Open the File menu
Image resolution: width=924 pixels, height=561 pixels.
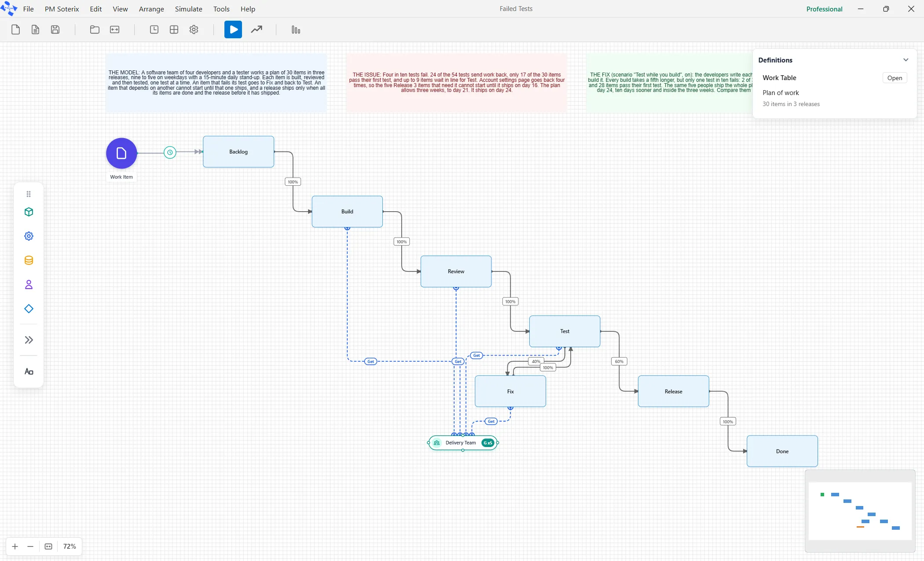coord(28,9)
